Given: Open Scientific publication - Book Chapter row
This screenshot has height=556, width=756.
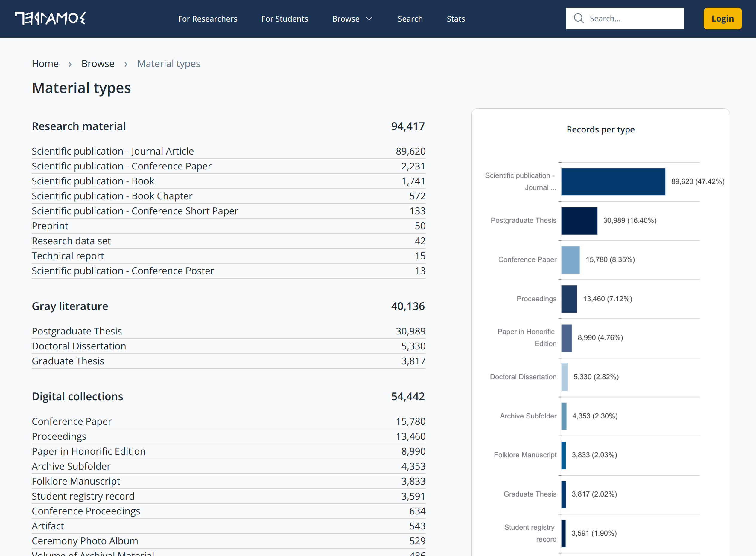Looking at the screenshot, I should 228,196.
